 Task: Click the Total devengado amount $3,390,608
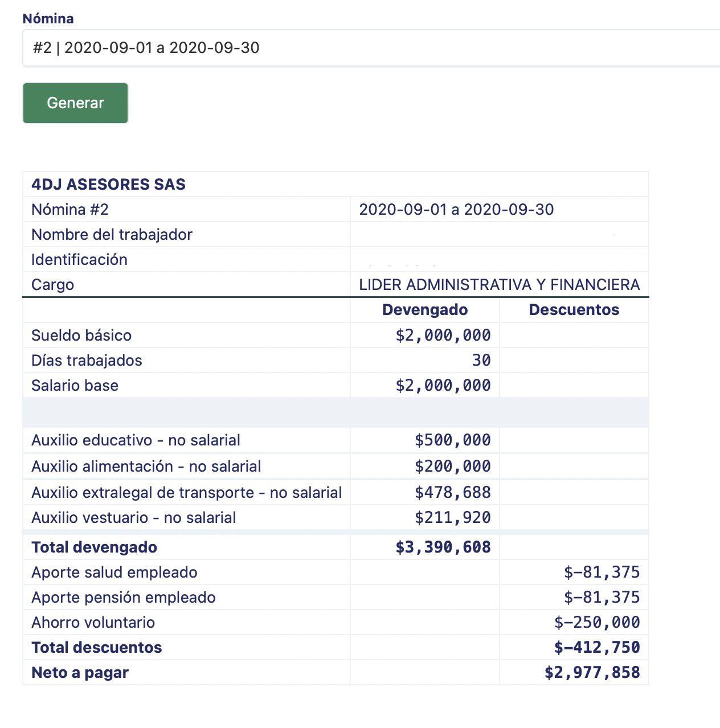[x=443, y=547]
